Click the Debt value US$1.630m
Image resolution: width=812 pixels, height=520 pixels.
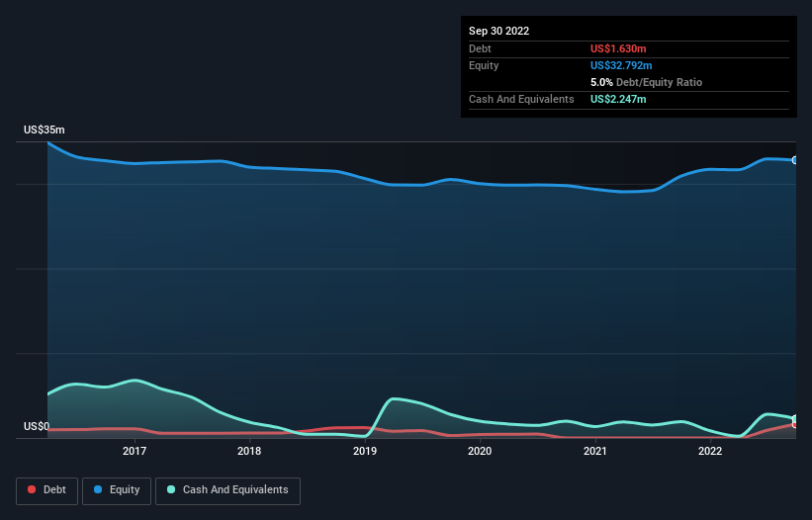pos(618,48)
